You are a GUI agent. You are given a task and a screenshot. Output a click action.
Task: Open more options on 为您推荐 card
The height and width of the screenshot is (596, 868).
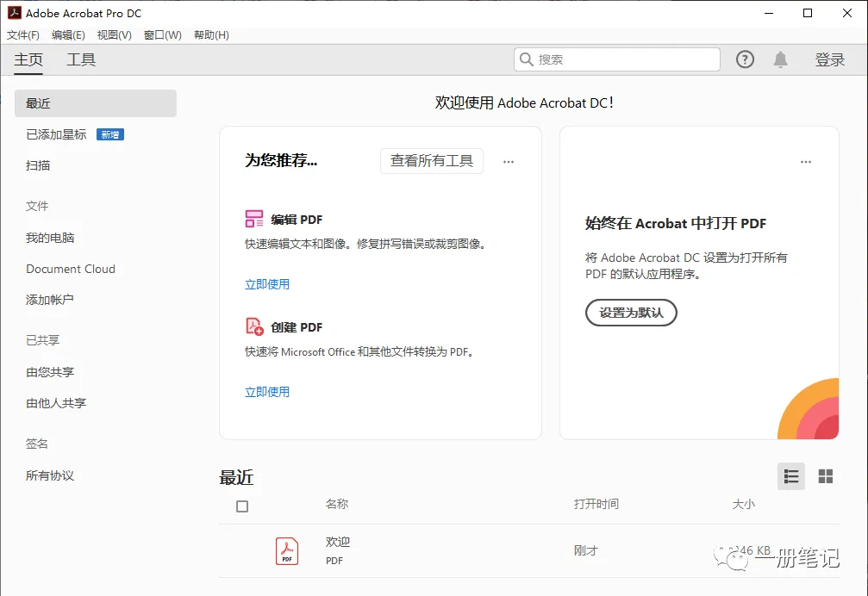(x=509, y=162)
